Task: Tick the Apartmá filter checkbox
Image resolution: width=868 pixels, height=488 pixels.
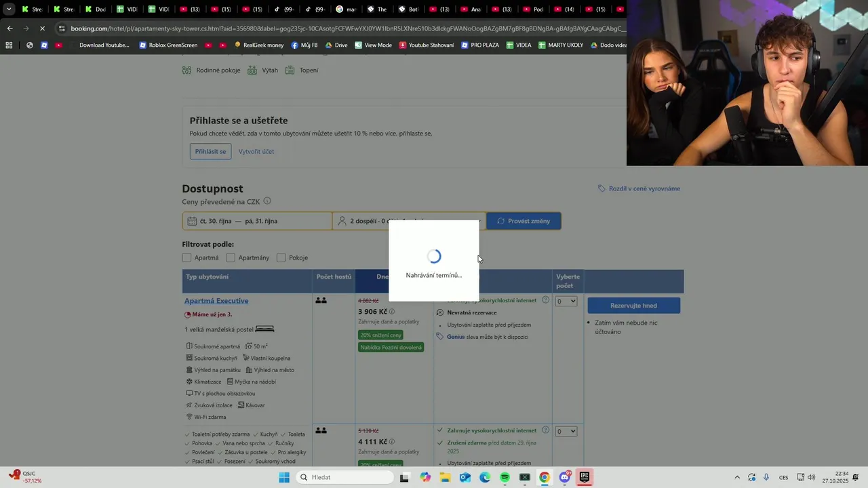Action: click(x=186, y=258)
